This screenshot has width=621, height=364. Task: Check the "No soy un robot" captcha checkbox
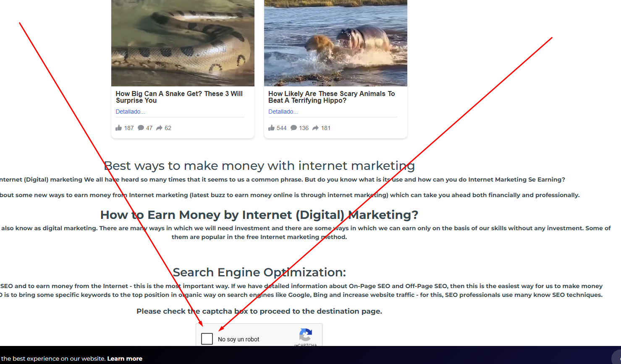tap(207, 339)
